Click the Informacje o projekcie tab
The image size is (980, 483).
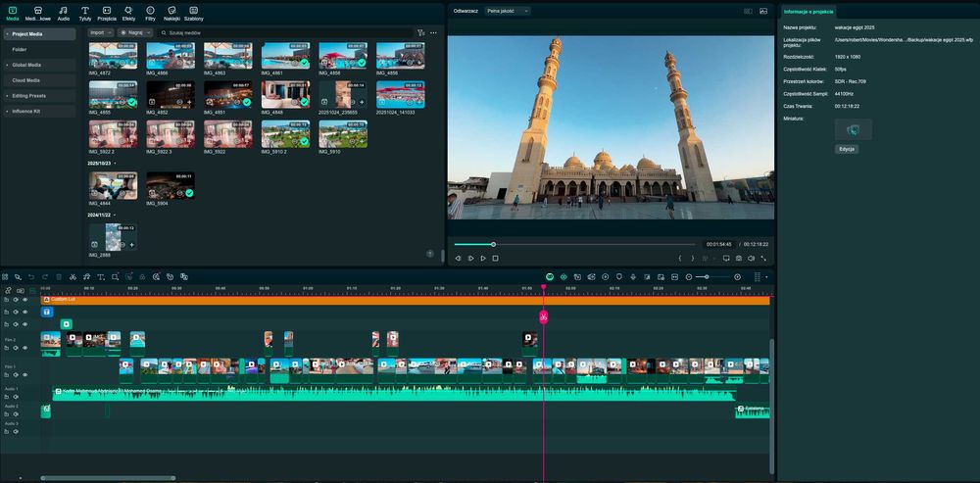[x=808, y=11]
